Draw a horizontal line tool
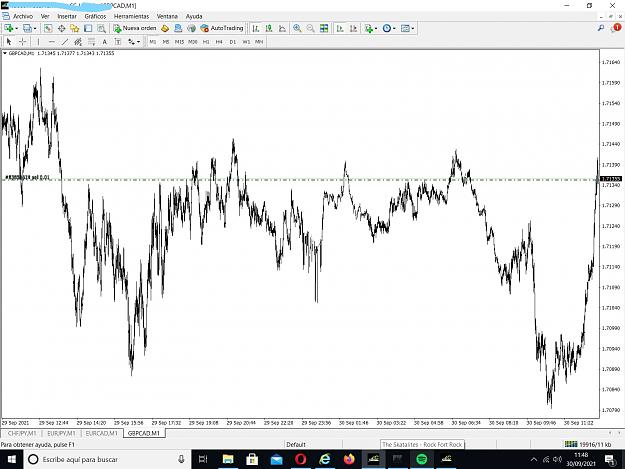Screen dimensions: 625x469 click(51, 41)
